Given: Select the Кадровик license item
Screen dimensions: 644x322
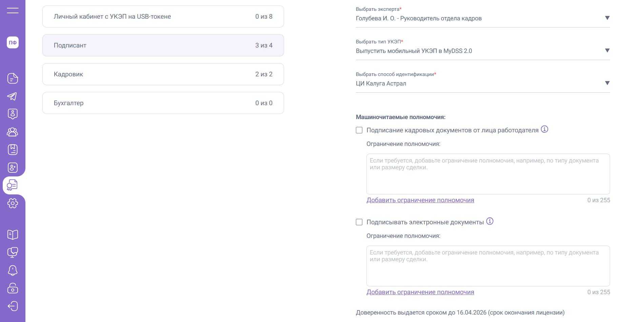Looking at the screenshot, I should (163, 74).
